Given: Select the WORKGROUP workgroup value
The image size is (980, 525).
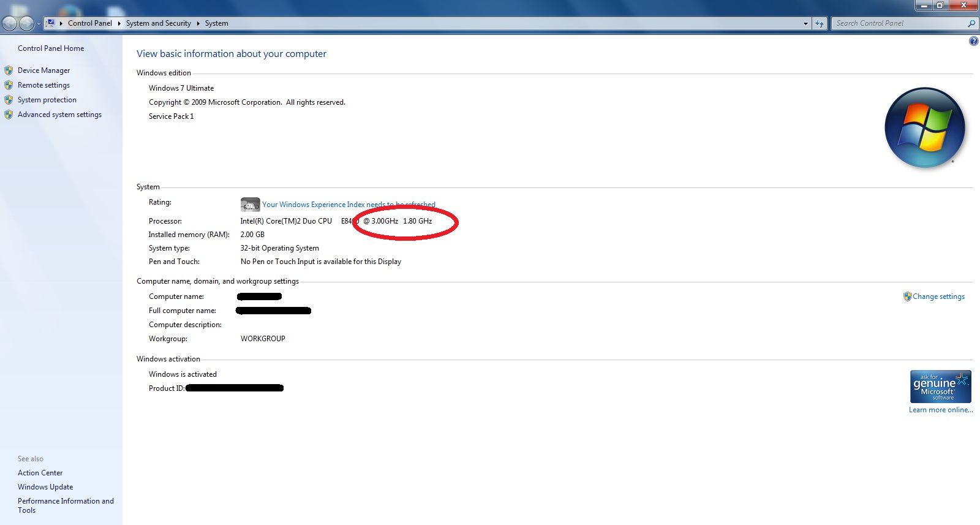Looking at the screenshot, I should point(263,339).
